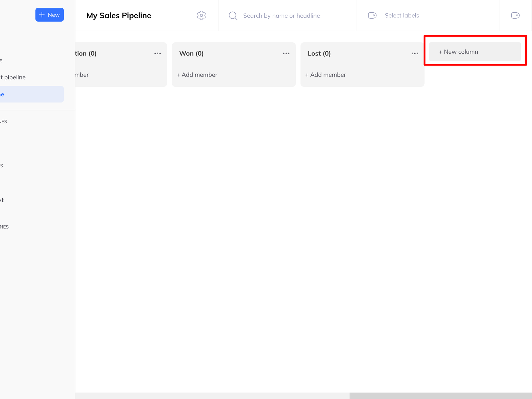
Task: Open pipeline settings gear icon
Action: pyautogui.click(x=201, y=15)
